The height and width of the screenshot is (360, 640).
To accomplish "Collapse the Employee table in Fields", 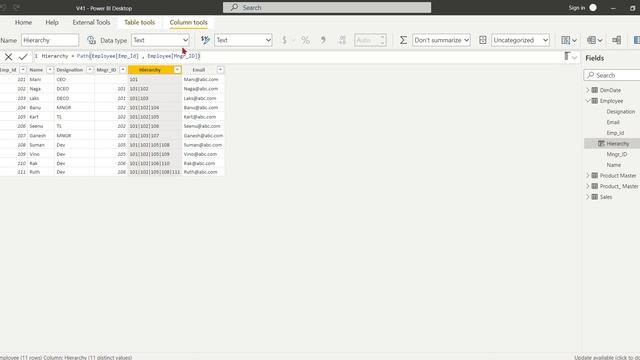I will 588,100.
